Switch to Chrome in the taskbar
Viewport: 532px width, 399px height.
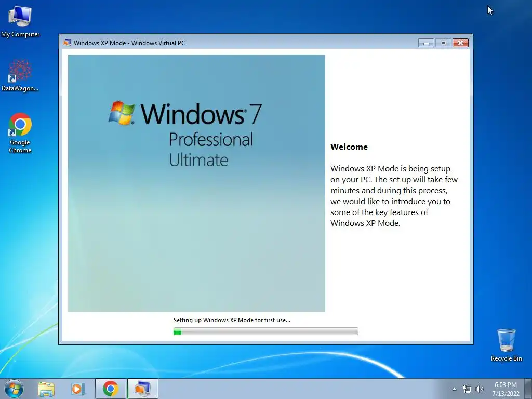click(x=111, y=389)
